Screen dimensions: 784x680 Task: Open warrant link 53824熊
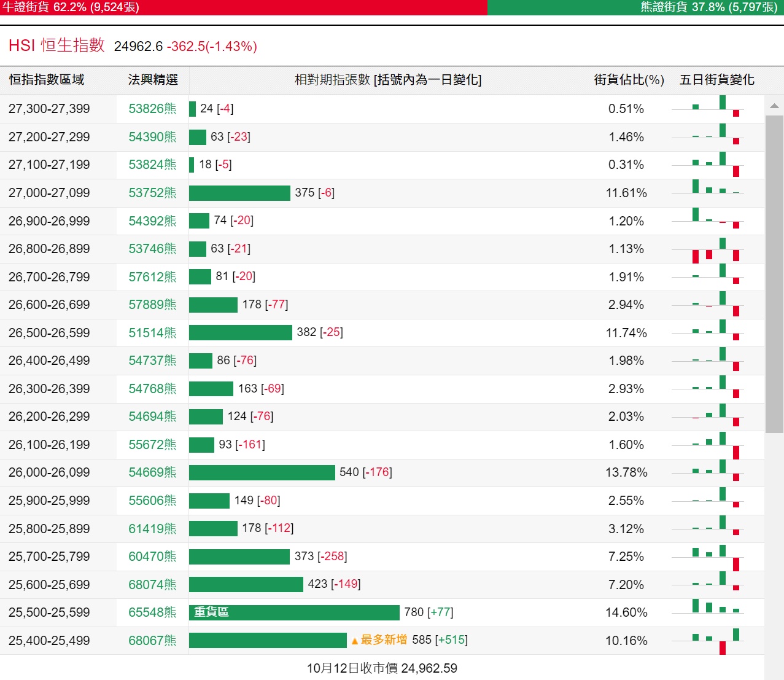[x=152, y=165]
